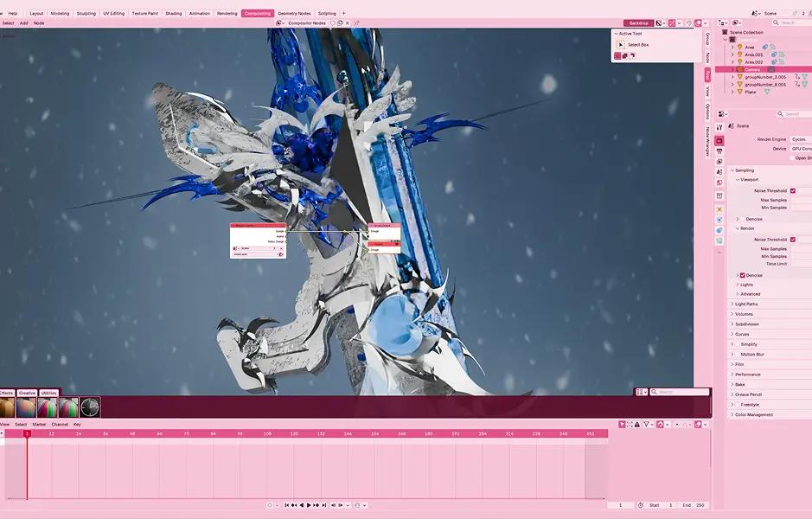
Task: Expand the Plane object in outliner
Action: point(732,92)
